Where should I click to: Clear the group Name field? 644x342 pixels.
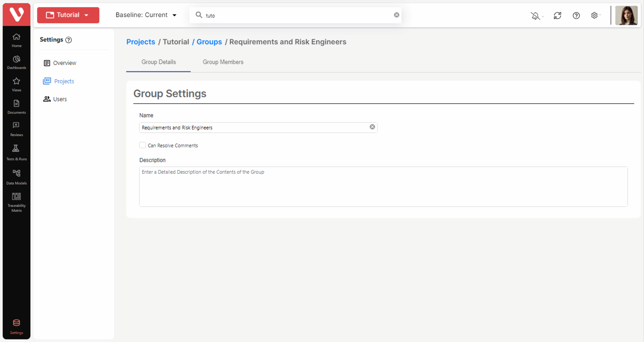coord(372,127)
